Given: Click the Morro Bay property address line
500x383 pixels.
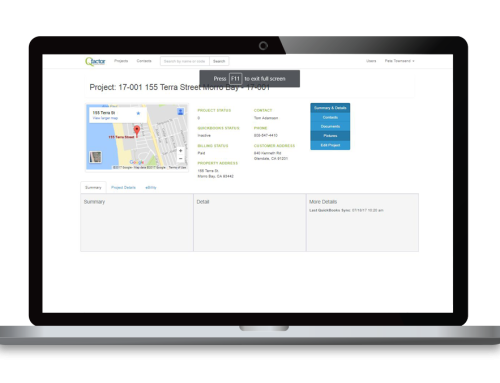Looking at the screenshot, I should pyautogui.click(x=215, y=176).
